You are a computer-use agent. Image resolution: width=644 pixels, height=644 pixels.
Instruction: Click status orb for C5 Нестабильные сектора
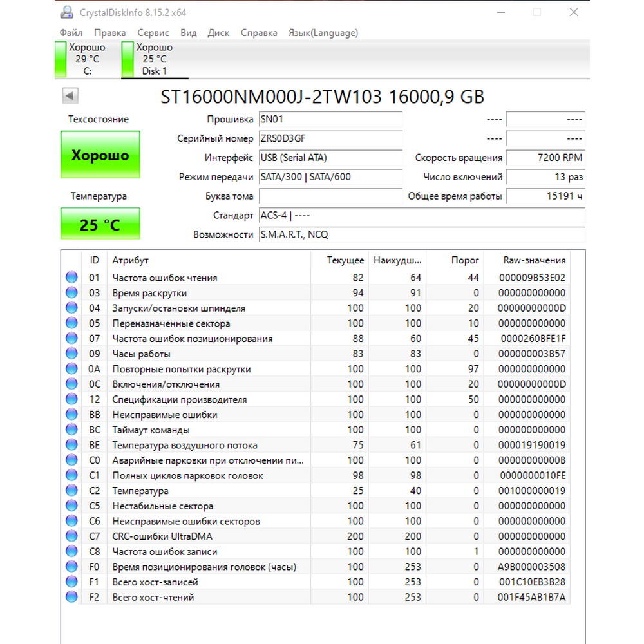coord(71,505)
